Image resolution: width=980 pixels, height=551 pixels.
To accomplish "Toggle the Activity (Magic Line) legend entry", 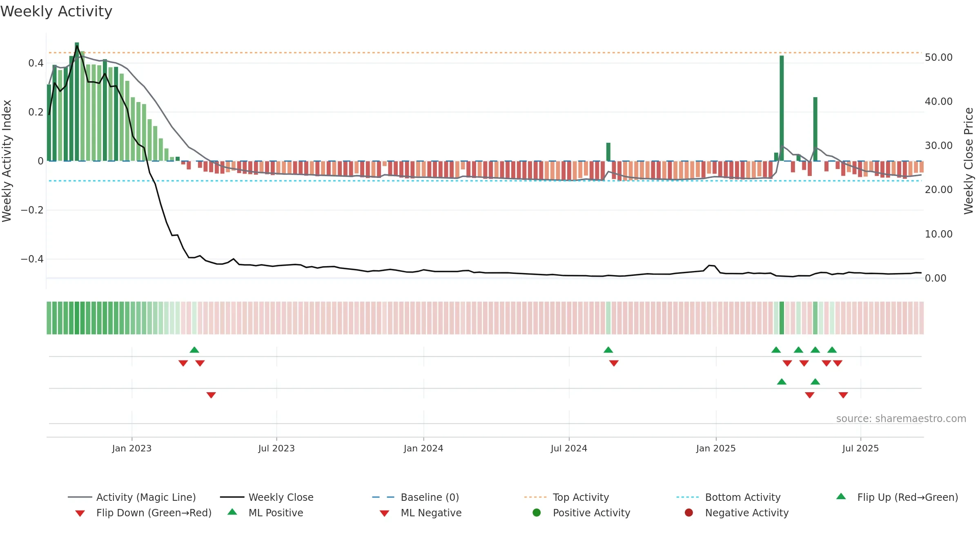I will click(x=132, y=497).
